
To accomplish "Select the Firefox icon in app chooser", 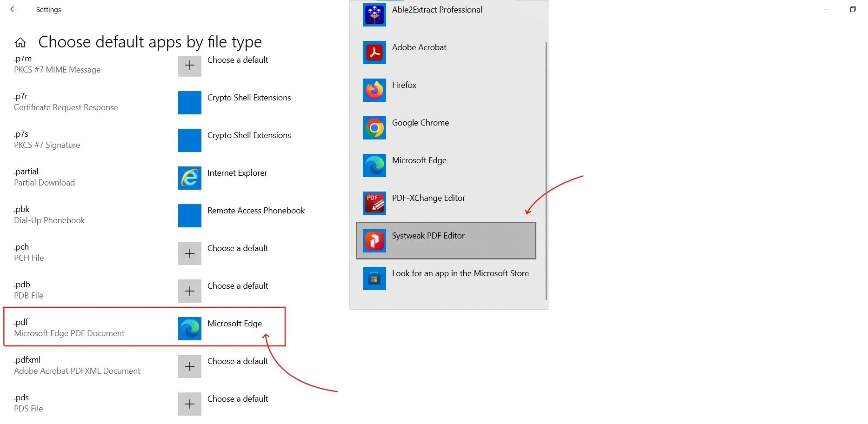I will [x=374, y=90].
